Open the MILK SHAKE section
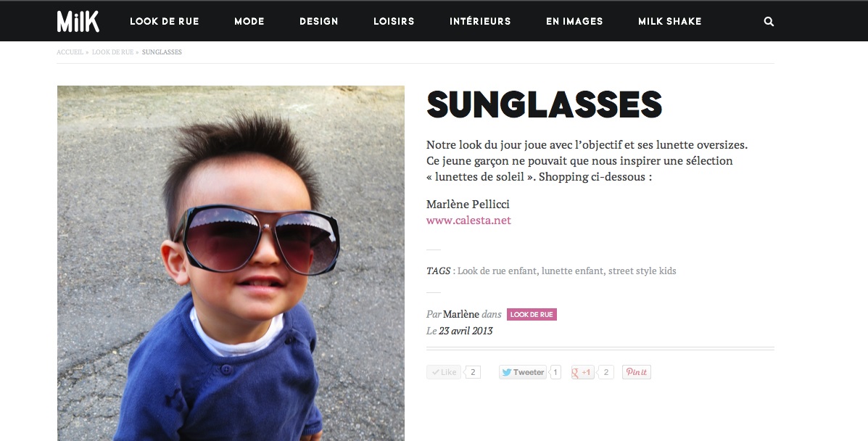Image resolution: width=868 pixels, height=441 pixels. (670, 22)
